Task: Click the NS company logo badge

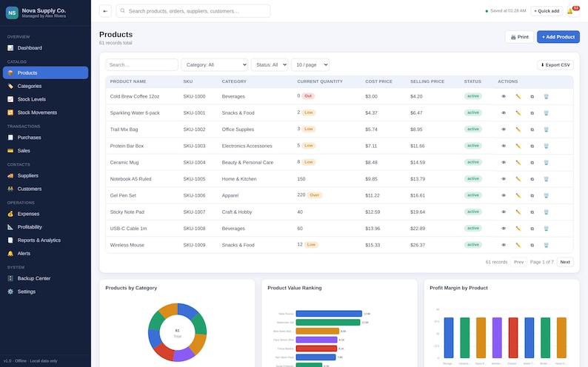Action: [12, 13]
